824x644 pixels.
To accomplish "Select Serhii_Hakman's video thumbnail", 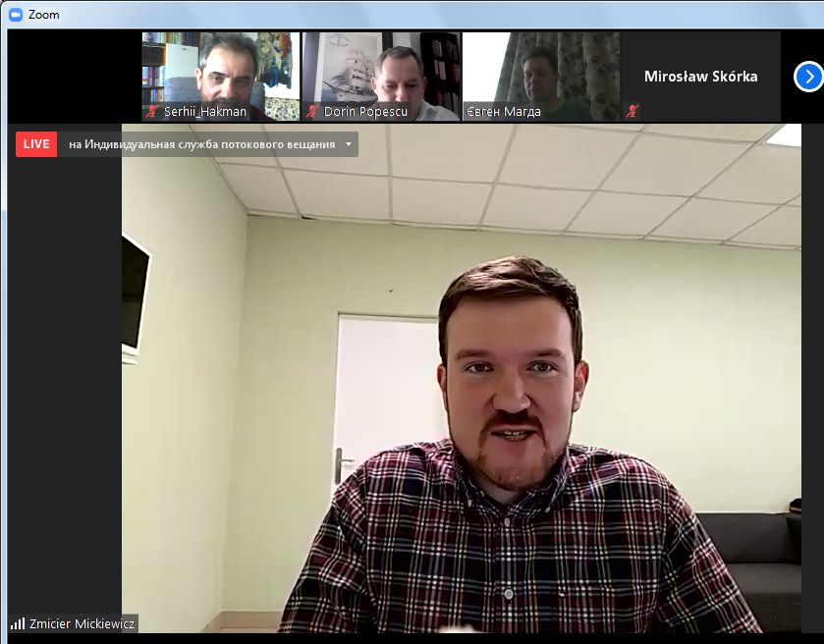I will click(x=221, y=69).
